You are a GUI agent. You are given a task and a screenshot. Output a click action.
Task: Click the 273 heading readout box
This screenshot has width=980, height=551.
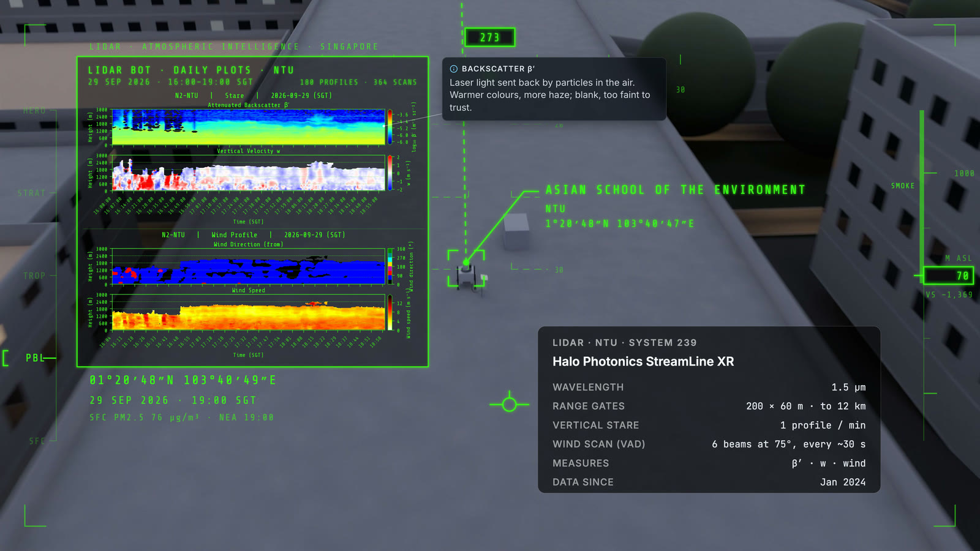(x=489, y=37)
